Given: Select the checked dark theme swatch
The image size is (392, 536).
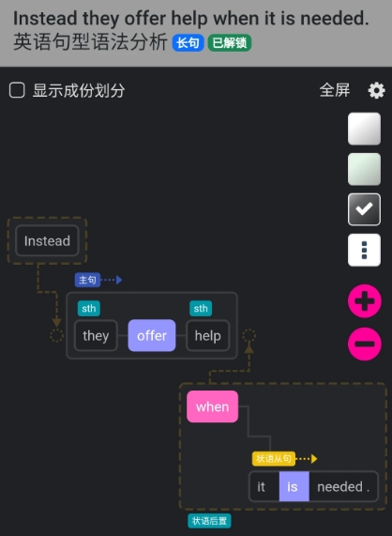Looking at the screenshot, I should click(x=364, y=209).
